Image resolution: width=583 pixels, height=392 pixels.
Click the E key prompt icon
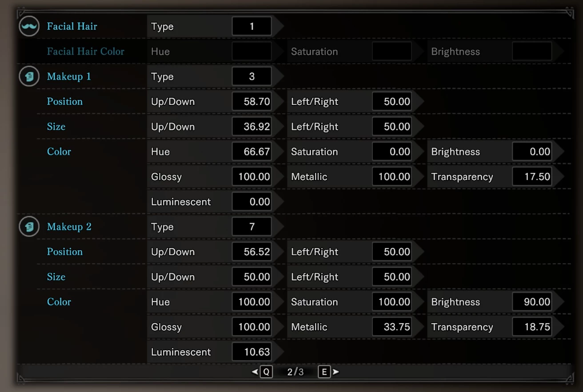324,372
